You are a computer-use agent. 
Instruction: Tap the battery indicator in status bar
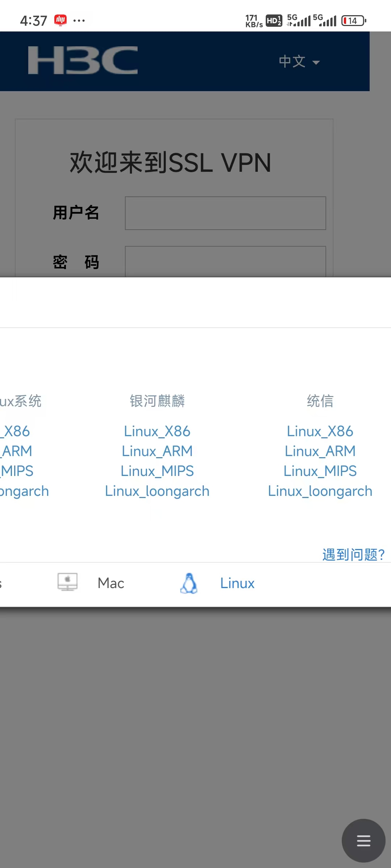(354, 21)
